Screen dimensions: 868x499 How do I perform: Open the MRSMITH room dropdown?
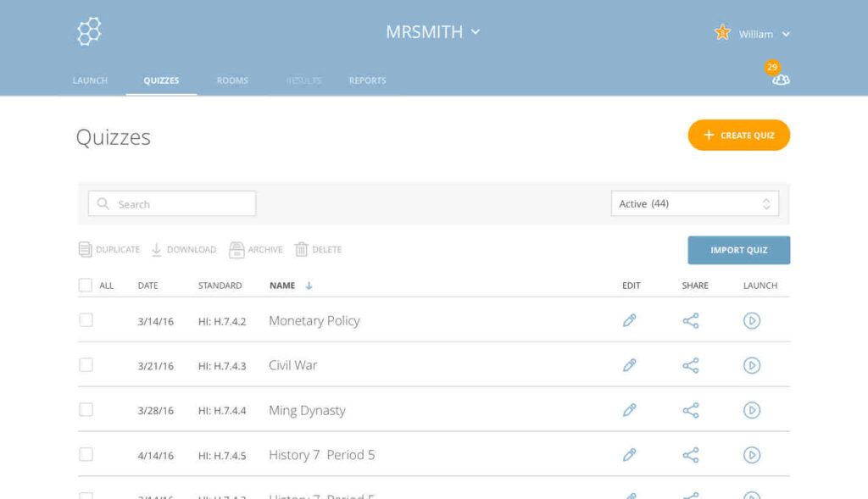433,31
